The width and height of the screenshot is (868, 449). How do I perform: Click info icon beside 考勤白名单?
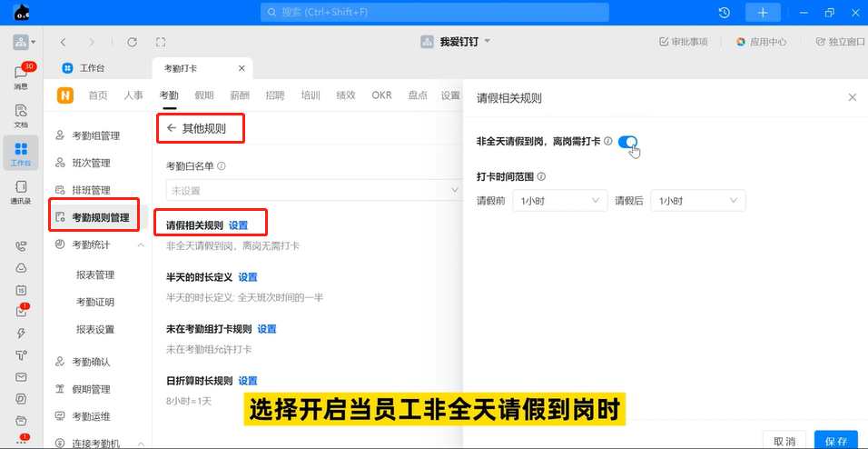222,165
